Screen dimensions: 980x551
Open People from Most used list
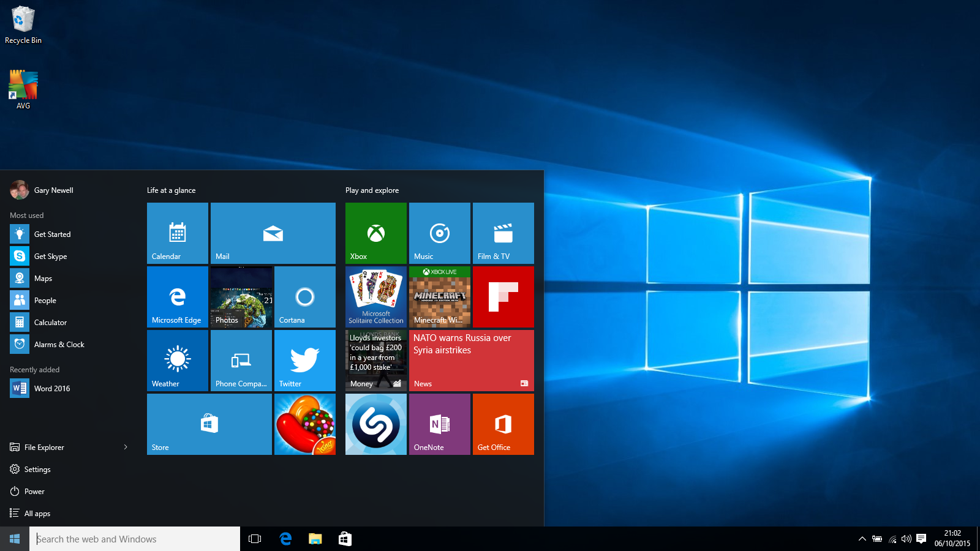(x=69, y=301)
